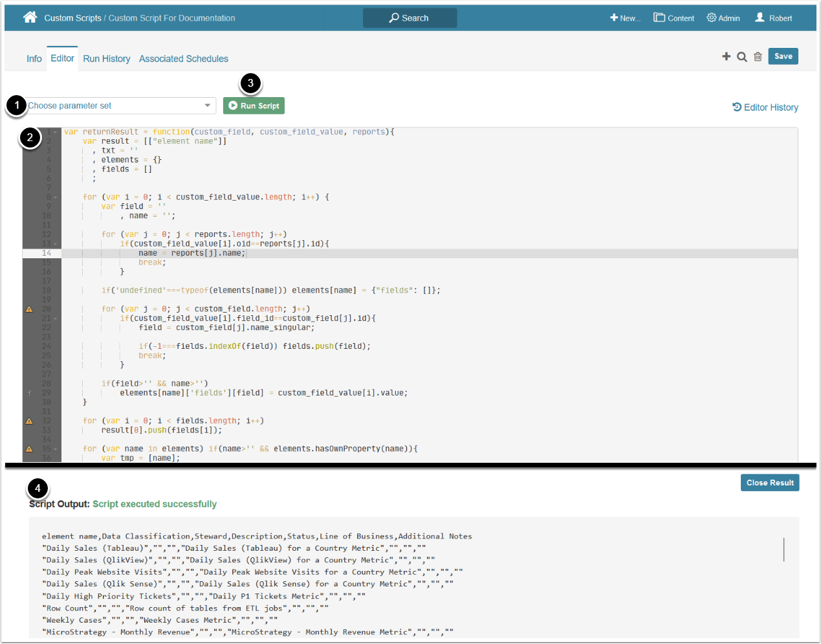Click the script output scrollbar
This screenshot has width=821, height=644.
(783, 550)
